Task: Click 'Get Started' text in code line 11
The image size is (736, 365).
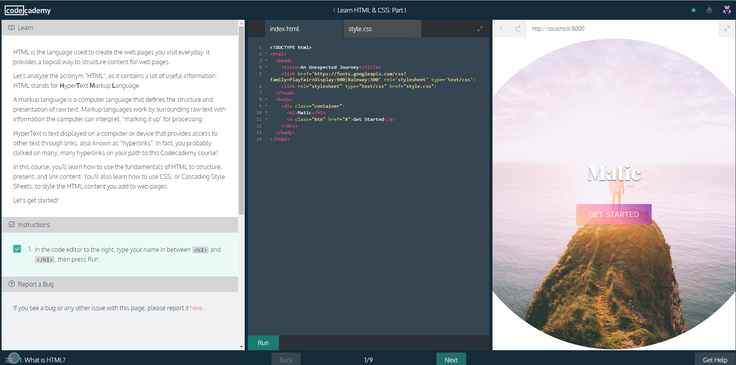Action: click(x=368, y=120)
